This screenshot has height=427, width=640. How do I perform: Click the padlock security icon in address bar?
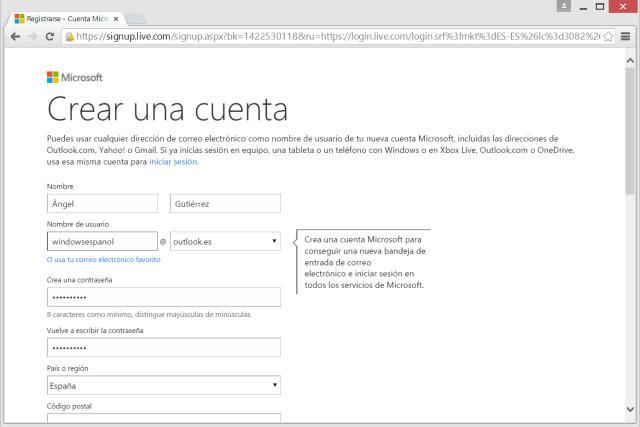(x=70, y=37)
